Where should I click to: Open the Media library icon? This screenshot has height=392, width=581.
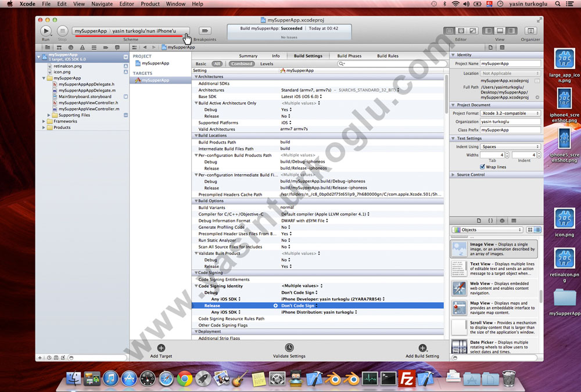click(x=514, y=221)
